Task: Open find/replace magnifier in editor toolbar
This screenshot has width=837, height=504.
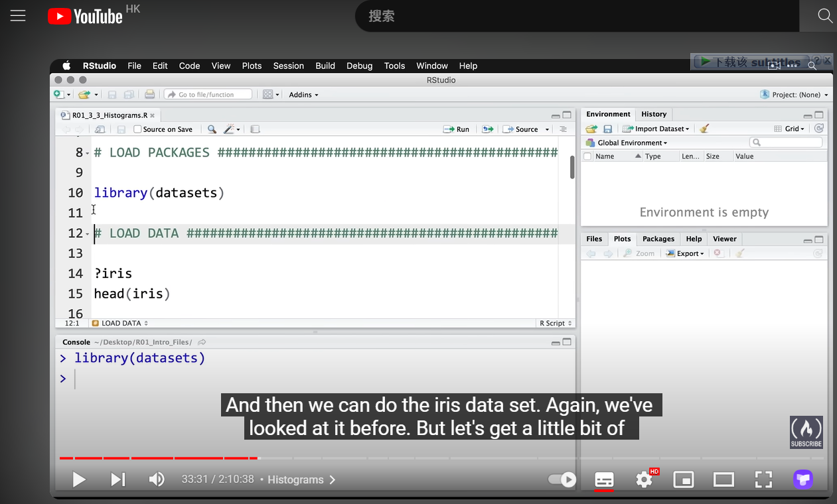Action: [x=212, y=129]
